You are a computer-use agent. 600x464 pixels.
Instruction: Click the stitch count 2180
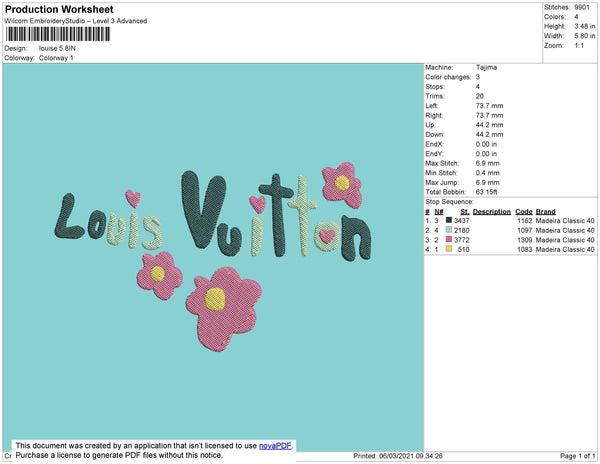click(x=461, y=230)
